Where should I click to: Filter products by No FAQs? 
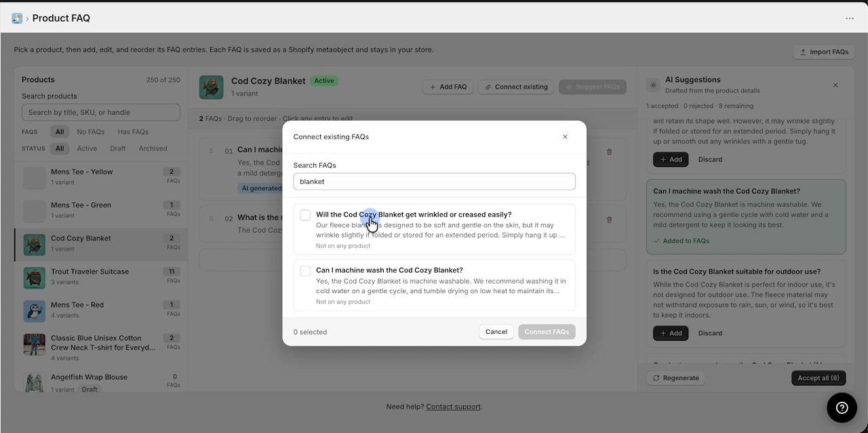click(90, 132)
